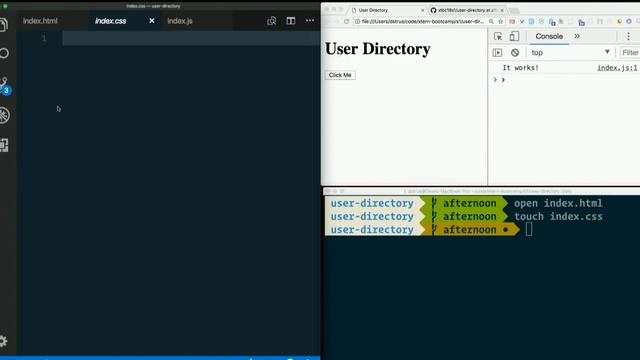
Task: Open the editor More Actions ellipsis menu
Action: 310,20
